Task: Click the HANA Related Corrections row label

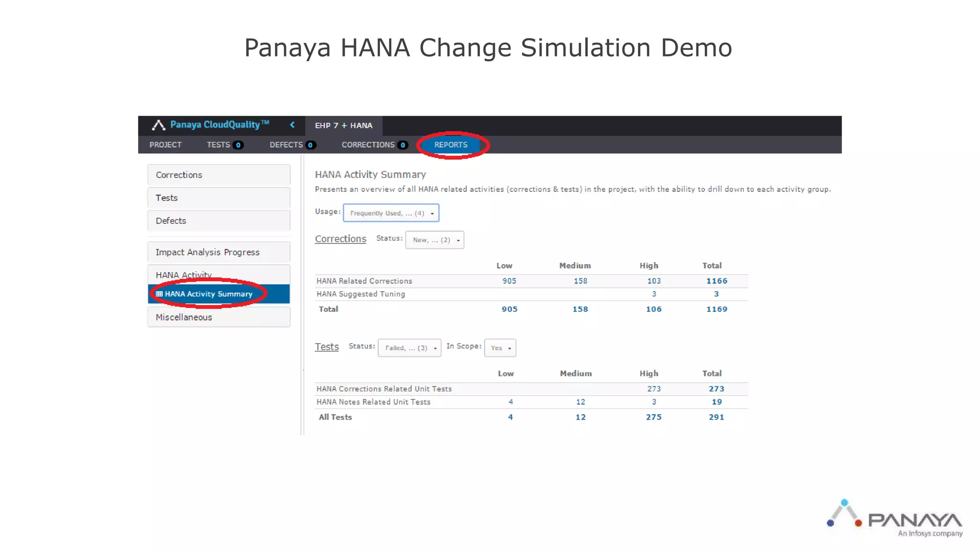Action: 364,281
